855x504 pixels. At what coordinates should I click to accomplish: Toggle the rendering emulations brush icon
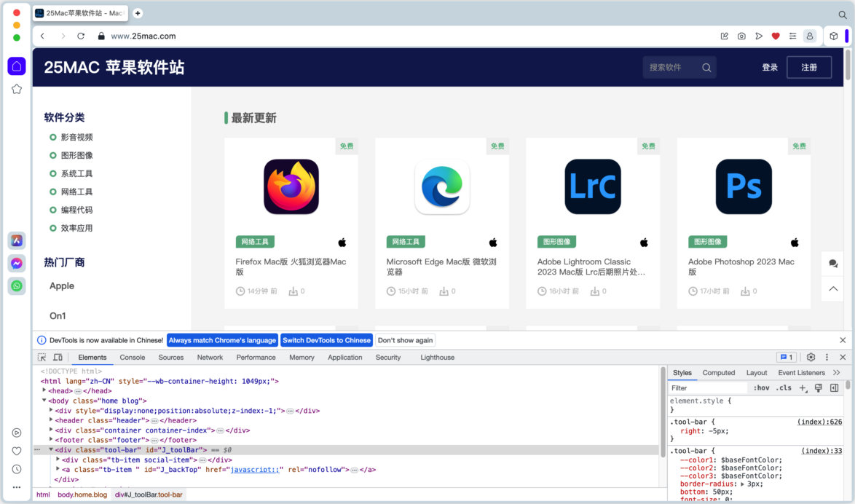pos(819,387)
